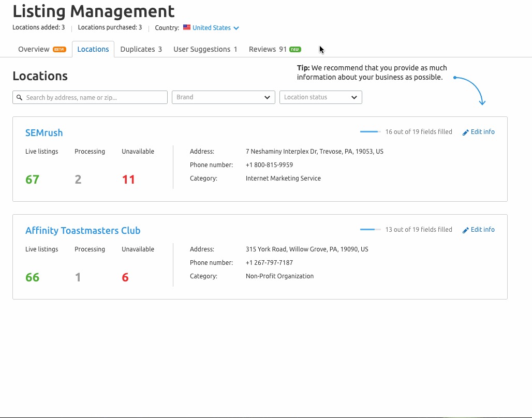Click the Trevose address text
Viewport: 532px width, 418px height.
click(x=315, y=152)
